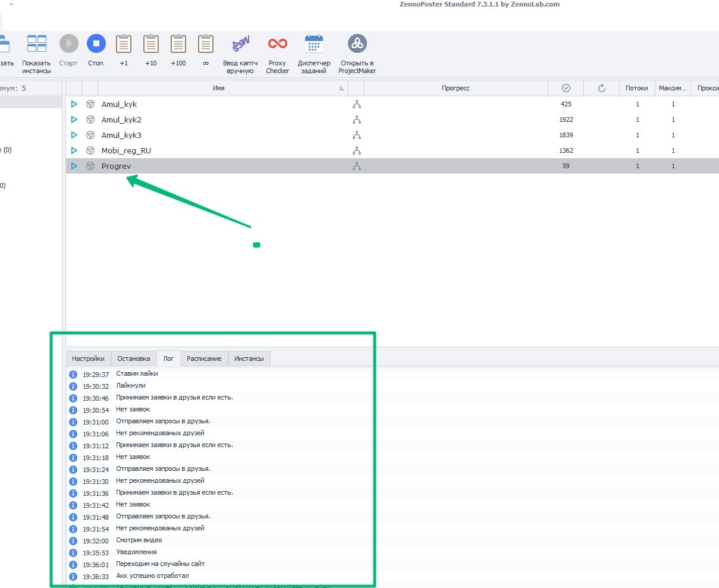
Task: Click the column filter icon next to Имя
Action: tap(341, 89)
